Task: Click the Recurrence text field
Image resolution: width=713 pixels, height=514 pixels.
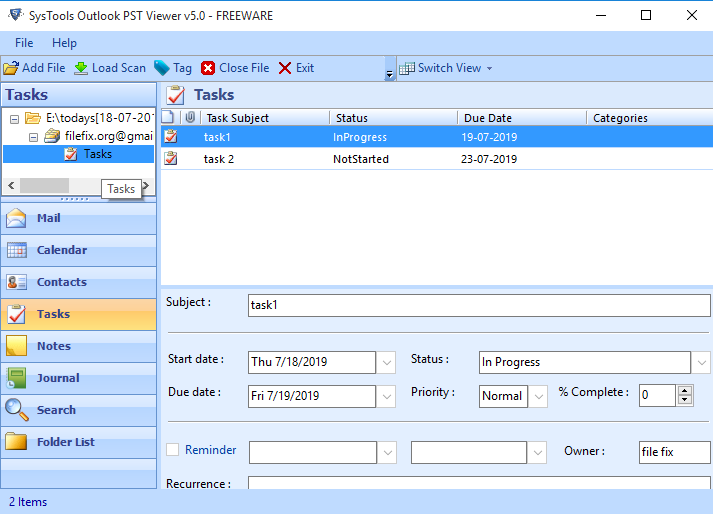Action: click(x=479, y=483)
